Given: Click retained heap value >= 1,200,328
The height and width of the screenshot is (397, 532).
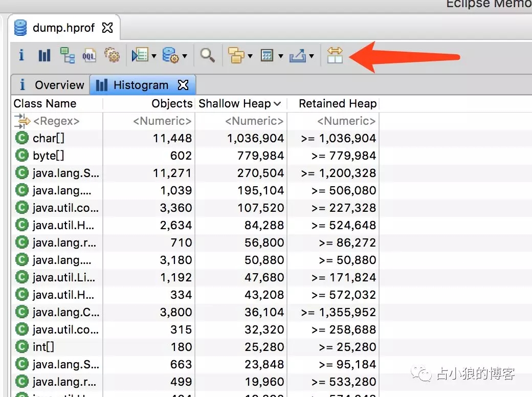Looking at the screenshot, I should pyautogui.click(x=338, y=173).
